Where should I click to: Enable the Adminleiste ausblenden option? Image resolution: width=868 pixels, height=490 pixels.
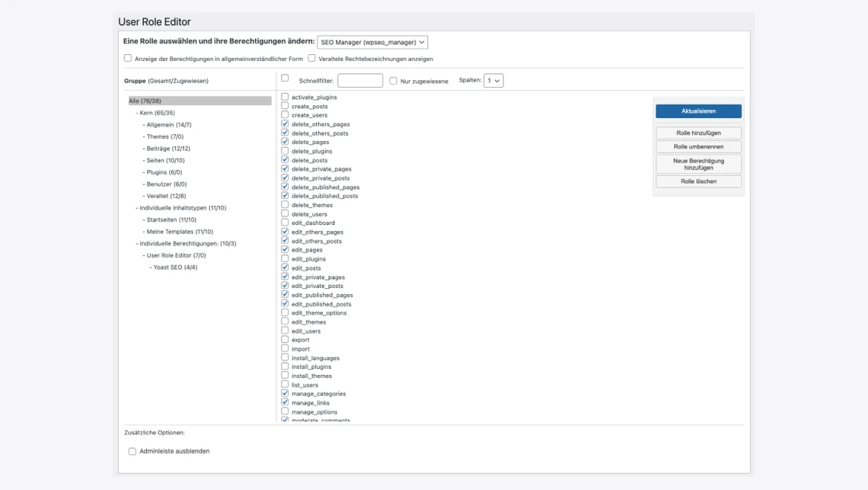pos(132,451)
